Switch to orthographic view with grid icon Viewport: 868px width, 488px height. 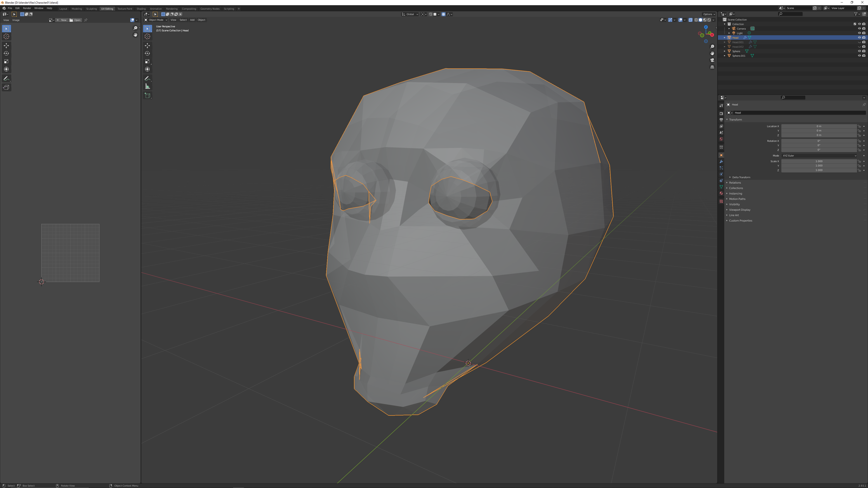(712, 67)
